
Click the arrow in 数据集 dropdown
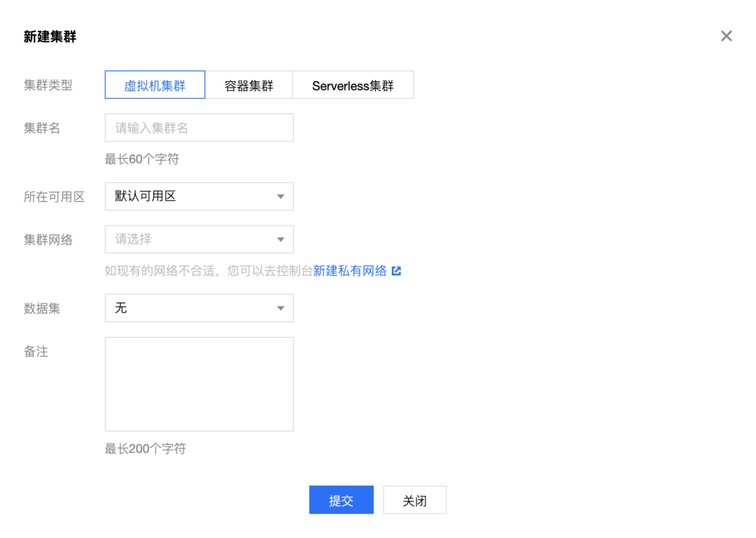pyautogui.click(x=281, y=308)
